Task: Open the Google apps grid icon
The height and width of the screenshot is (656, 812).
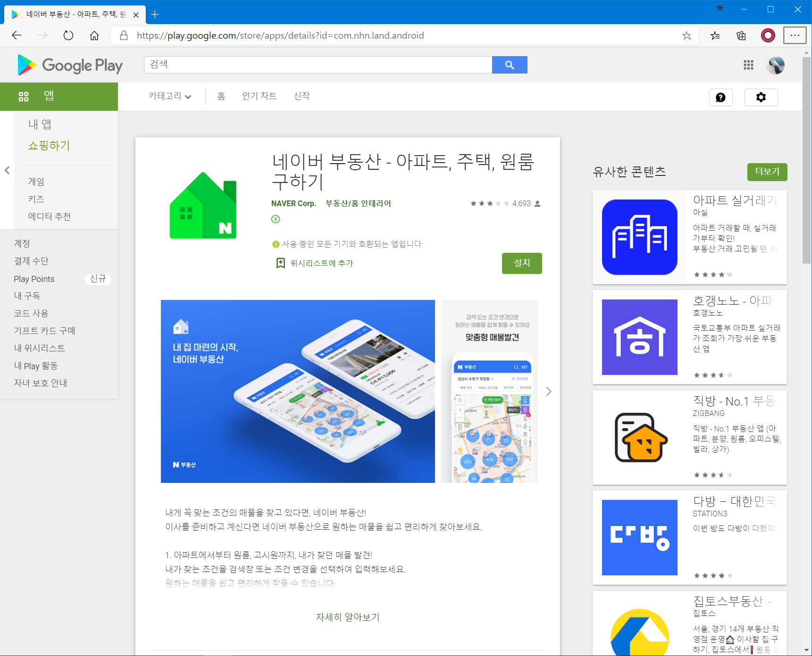Action: coord(748,65)
